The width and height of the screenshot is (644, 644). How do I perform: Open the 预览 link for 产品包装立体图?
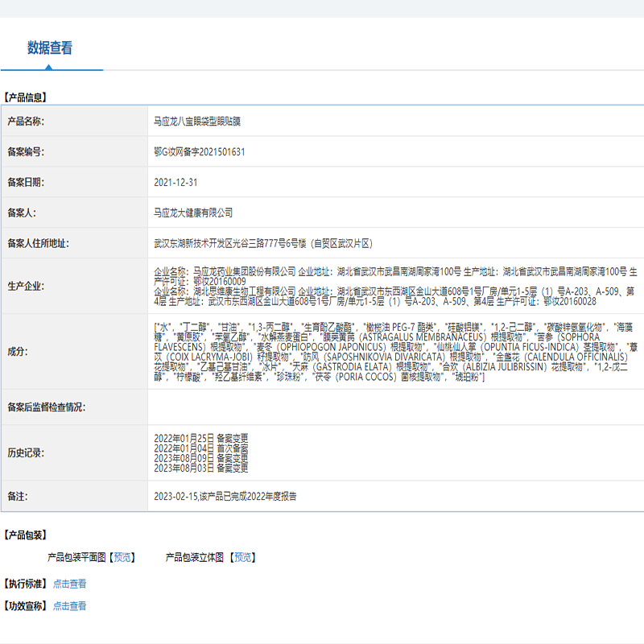click(242, 557)
